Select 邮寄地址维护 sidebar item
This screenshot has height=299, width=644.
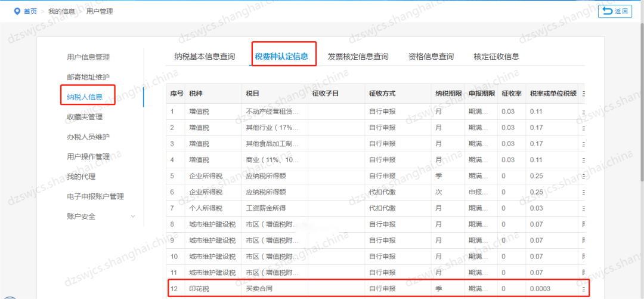(88, 77)
